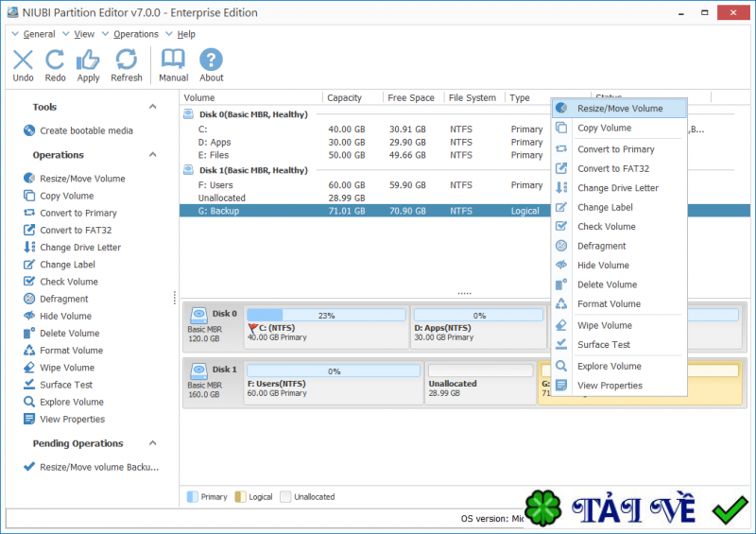This screenshot has height=534, width=756.
Task: Select Format Volume from context menu
Action: point(609,304)
